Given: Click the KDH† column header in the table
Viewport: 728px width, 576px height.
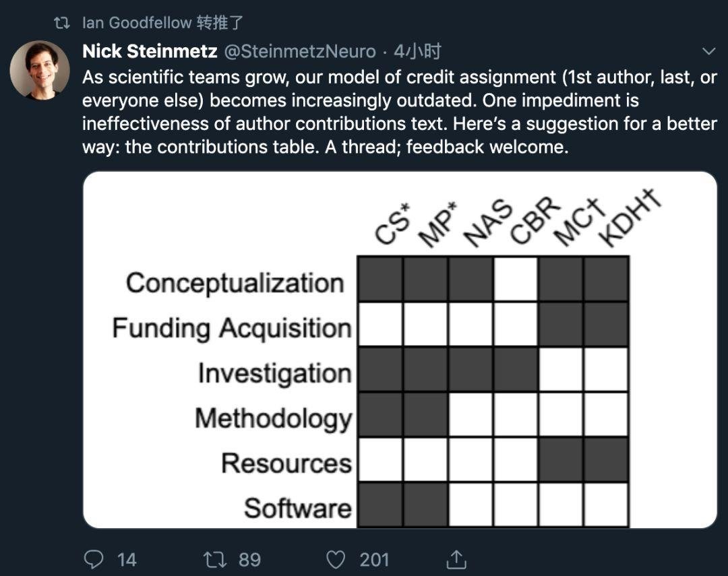Looking at the screenshot, I should click(627, 217).
